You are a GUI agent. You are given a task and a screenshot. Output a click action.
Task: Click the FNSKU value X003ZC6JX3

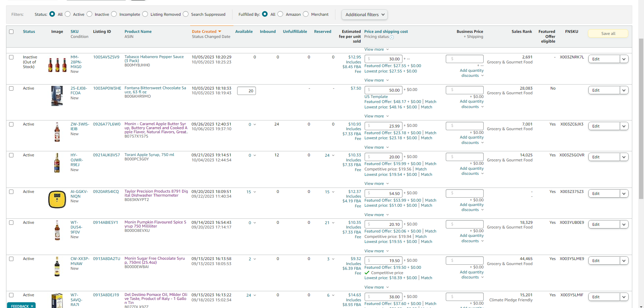[x=572, y=124]
